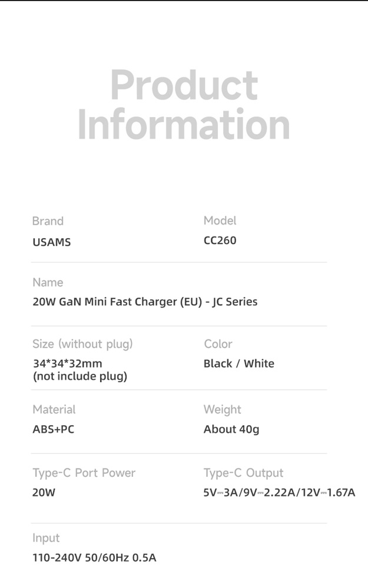Viewport: 368px width, 588px height.
Task: Select the 20W GaN Mini Fast Charger name
Action: tap(145, 302)
